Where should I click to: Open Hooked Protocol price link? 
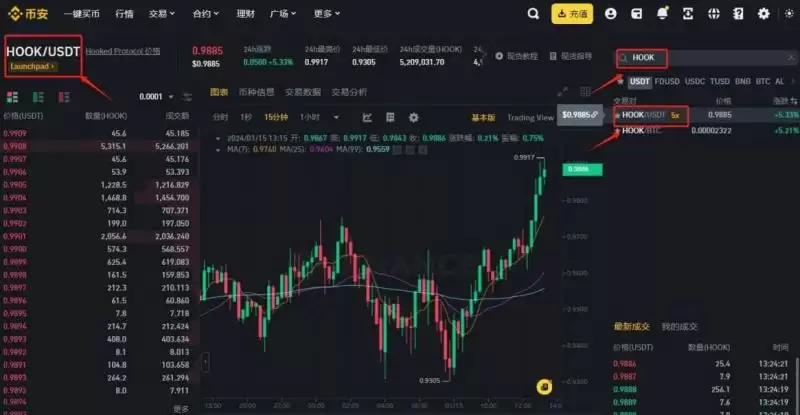point(122,51)
